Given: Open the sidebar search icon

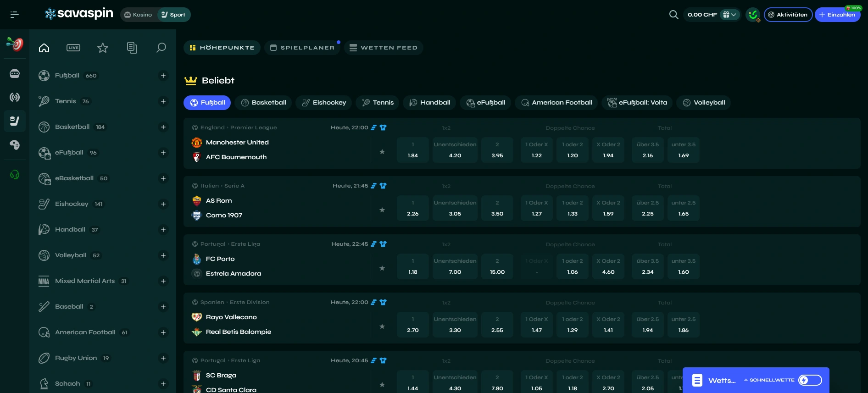Looking at the screenshot, I should tap(161, 48).
